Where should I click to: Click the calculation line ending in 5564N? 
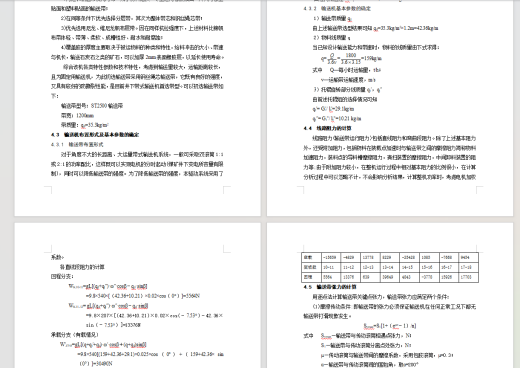pyautogui.click(x=143, y=296)
